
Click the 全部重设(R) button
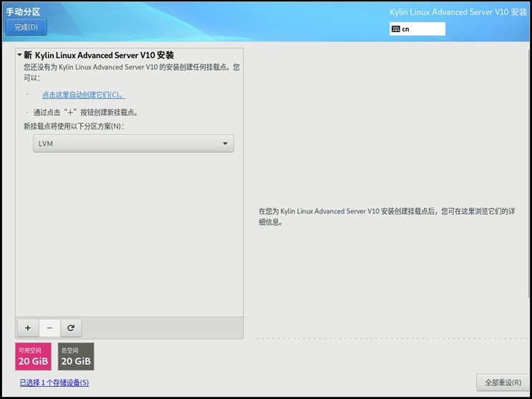pos(503,383)
